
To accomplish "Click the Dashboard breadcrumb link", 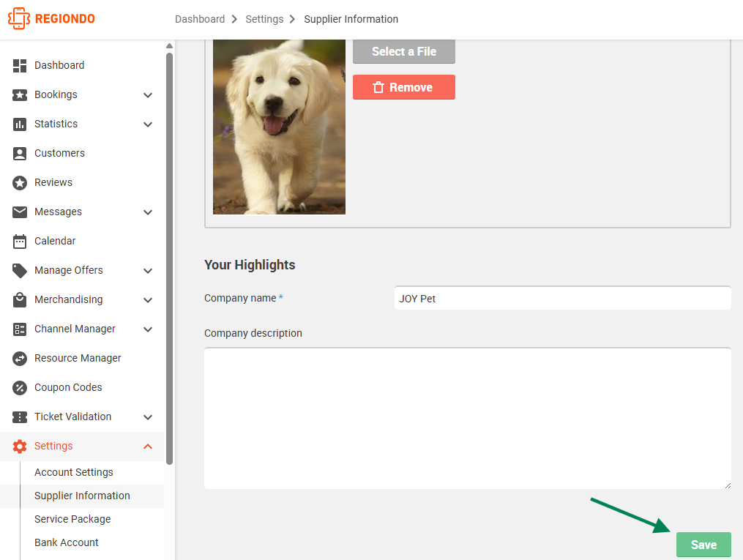I will click(x=200, y=19).
